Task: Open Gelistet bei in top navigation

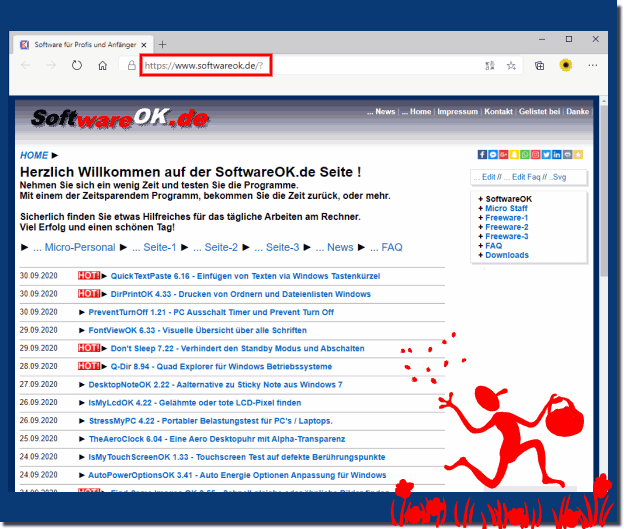Action: pos(539,112)
